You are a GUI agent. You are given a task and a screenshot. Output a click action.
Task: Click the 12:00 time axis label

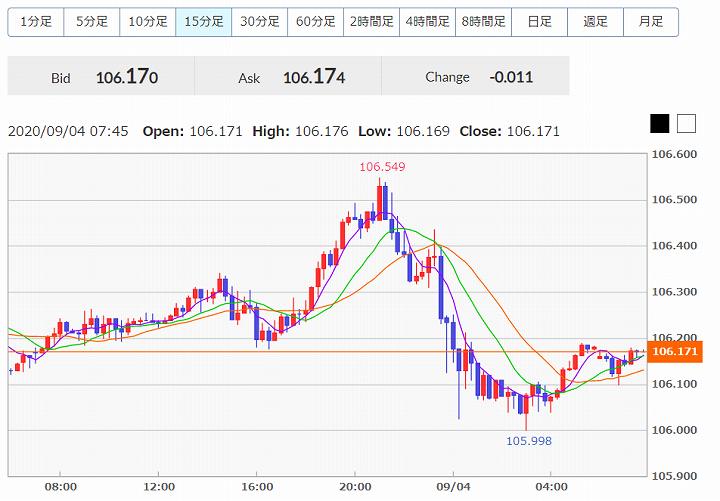pyautogui.click(x=159, y=487)
